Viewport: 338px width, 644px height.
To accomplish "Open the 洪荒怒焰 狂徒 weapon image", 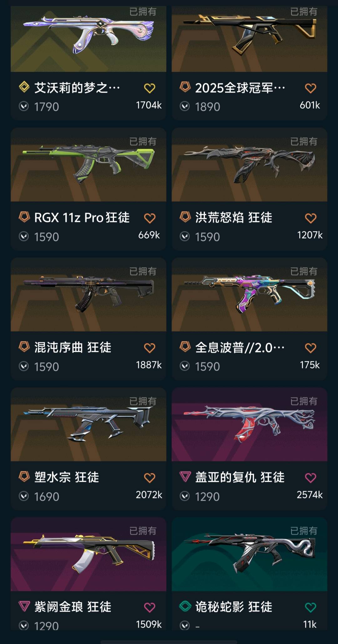I will click(x=249, y=165).
